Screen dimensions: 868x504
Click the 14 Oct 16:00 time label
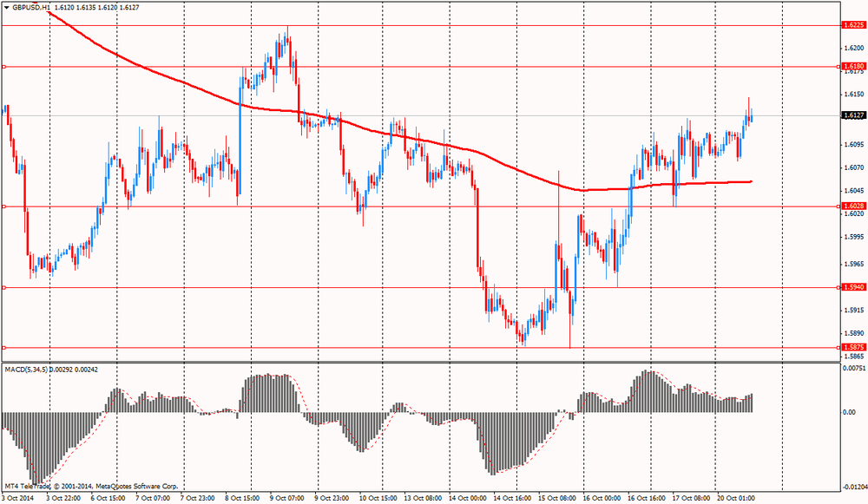(513, 498)
